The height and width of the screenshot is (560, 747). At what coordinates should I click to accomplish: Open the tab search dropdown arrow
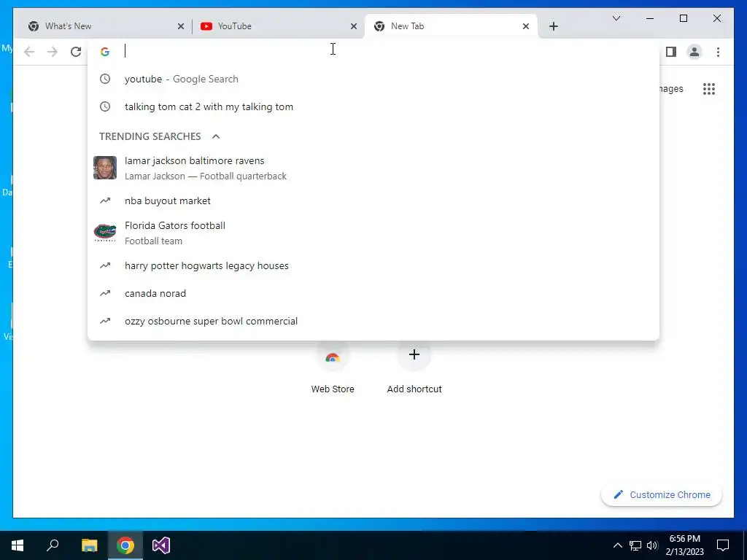pyautogui.click(x=616, y=18)
